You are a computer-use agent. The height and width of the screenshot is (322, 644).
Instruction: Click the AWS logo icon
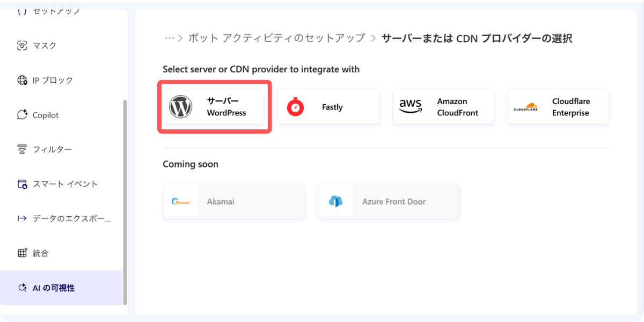[411, 107]
